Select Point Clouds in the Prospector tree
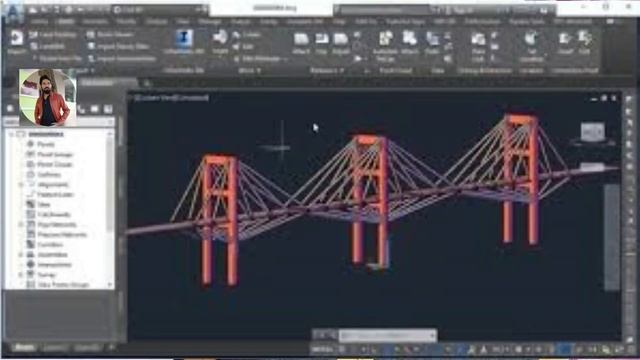This screenshot has height=360, width=640. click(54, 164)
